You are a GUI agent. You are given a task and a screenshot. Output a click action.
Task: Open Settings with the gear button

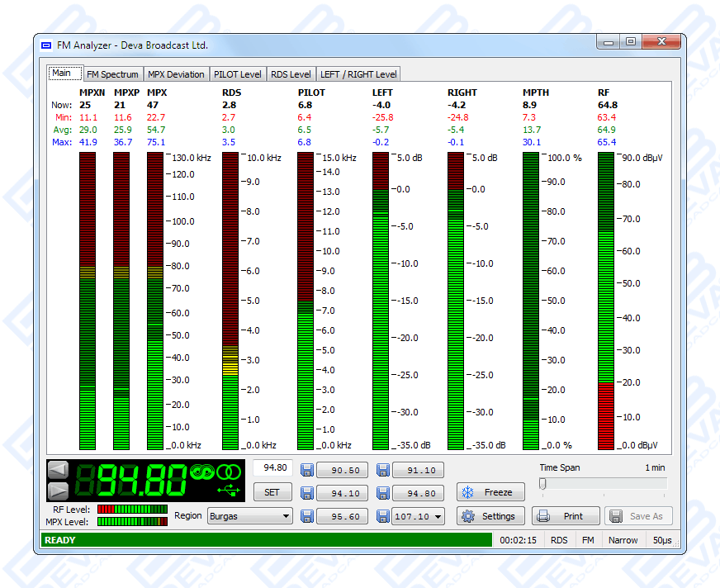(x=490, y=516)
